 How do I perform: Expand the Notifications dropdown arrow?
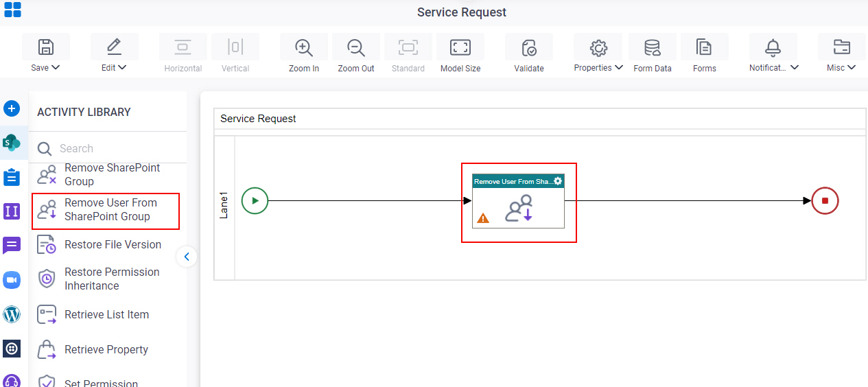click(x=795, y=67)
